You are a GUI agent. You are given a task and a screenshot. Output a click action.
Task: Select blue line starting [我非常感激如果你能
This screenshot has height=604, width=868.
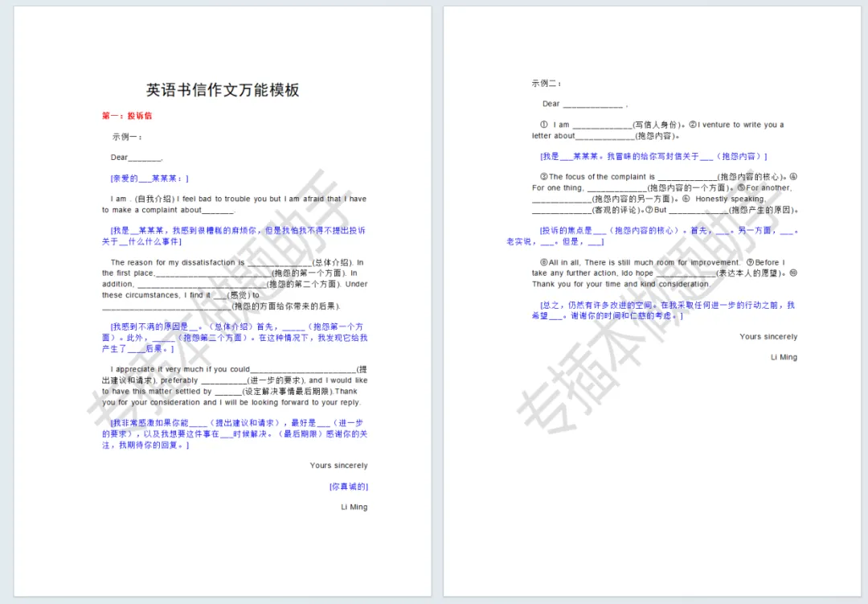(x=237, y=423)
